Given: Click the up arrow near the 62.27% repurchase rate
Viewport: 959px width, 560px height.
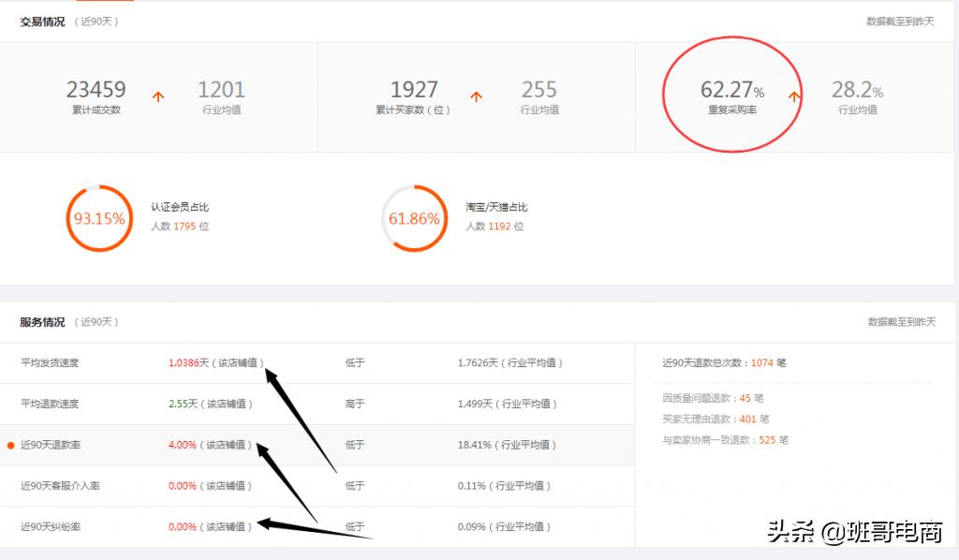Looking at the screenshot, I should coord(795,96).
